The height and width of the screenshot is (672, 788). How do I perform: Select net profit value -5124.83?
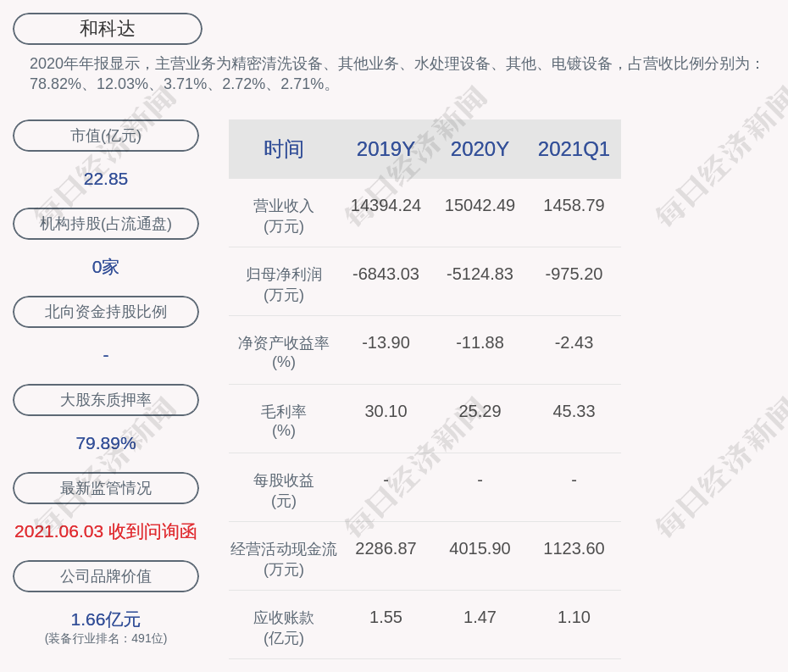pos(480,274)
